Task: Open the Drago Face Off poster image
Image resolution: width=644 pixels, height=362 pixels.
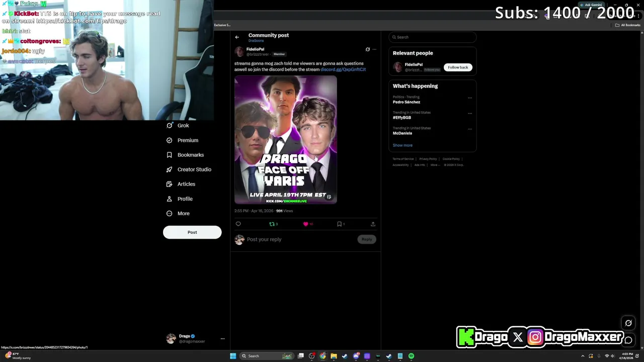Action: point(285,139)
